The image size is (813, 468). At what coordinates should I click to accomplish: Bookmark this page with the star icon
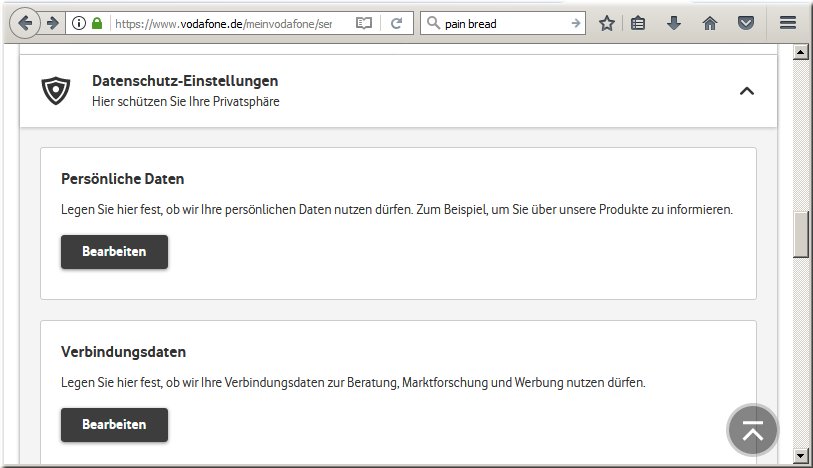[x=606, y=23]
